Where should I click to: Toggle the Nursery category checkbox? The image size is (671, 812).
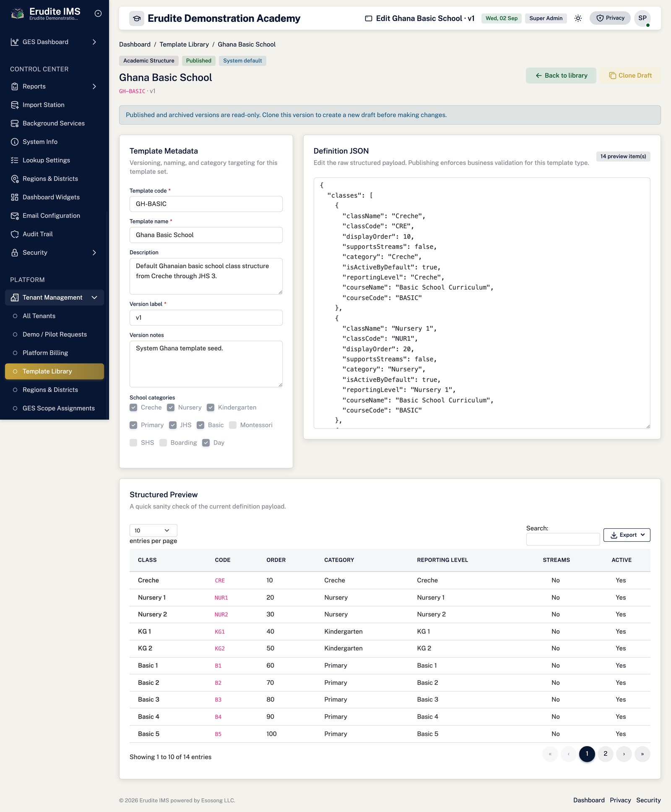(x=171, y=407)
